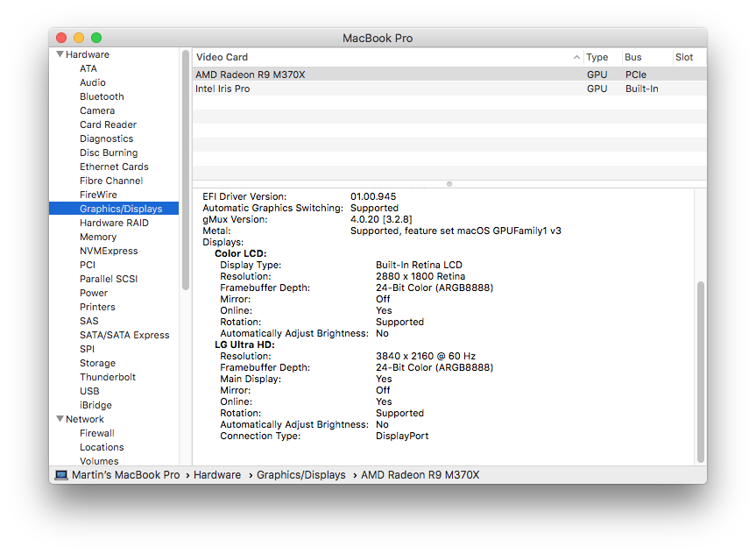Select SPI in the sidebar
The width and height of the screenshot is (756, 554).
[x=87, y=348]
